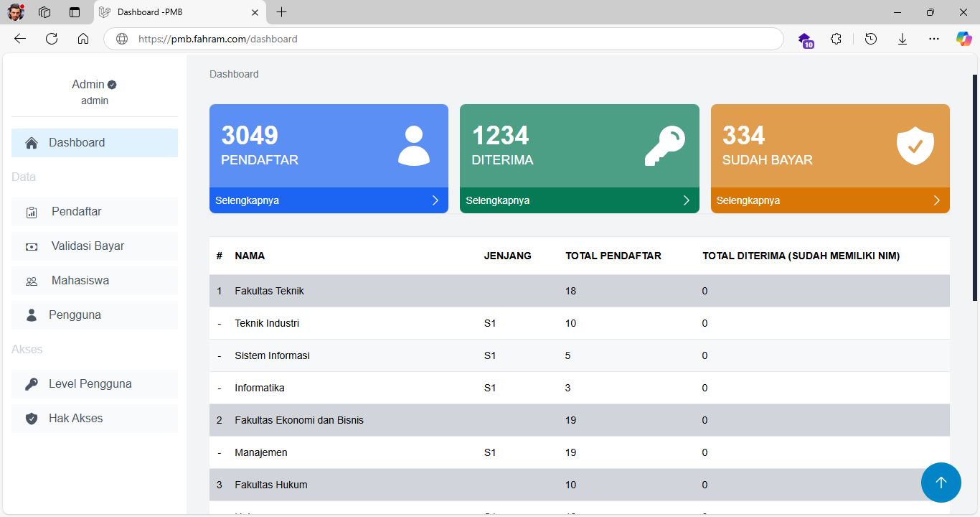Click the shield check icon on Sudah Bayar card

pos(915,146)
